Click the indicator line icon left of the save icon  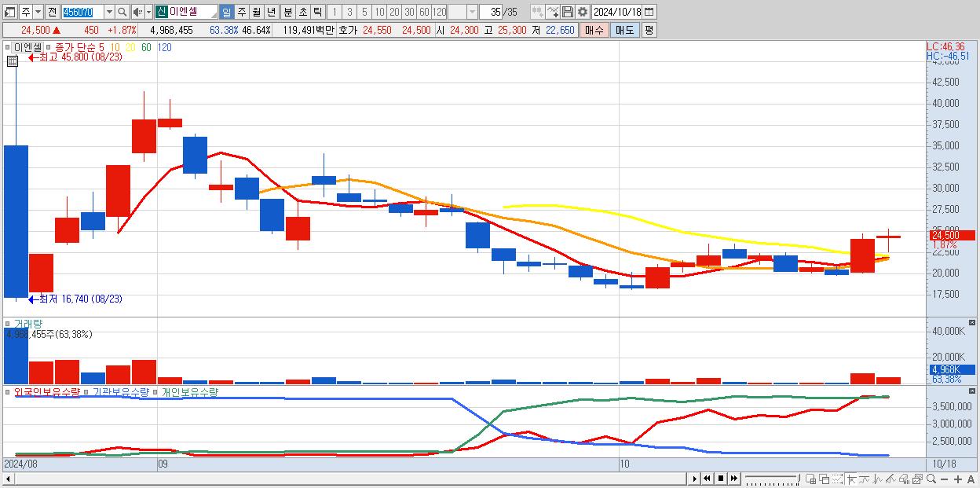[552, 12]
